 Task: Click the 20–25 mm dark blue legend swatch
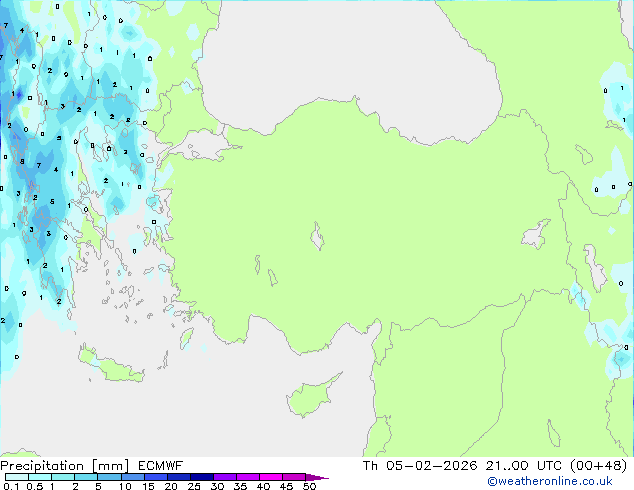(x=178, y=477)
